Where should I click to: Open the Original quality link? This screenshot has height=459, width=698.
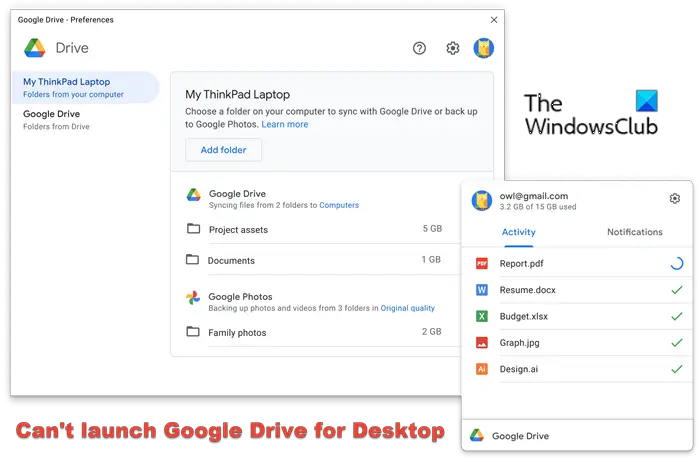point(407,308)
